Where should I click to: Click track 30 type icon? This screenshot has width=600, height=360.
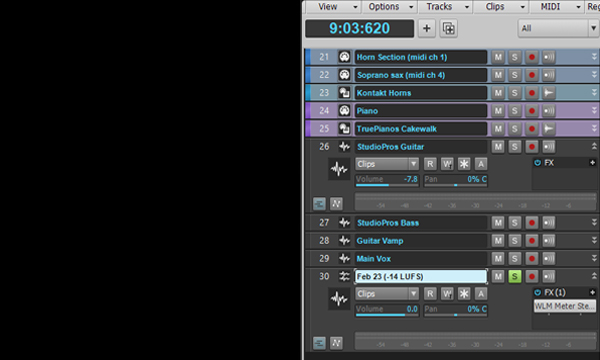tap(344, 276)
